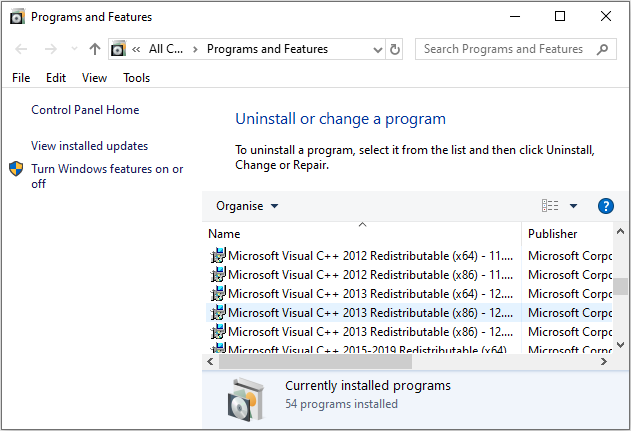
Task: Click the Programs and Features title bar icon
Action: click(x=17, y=17)
